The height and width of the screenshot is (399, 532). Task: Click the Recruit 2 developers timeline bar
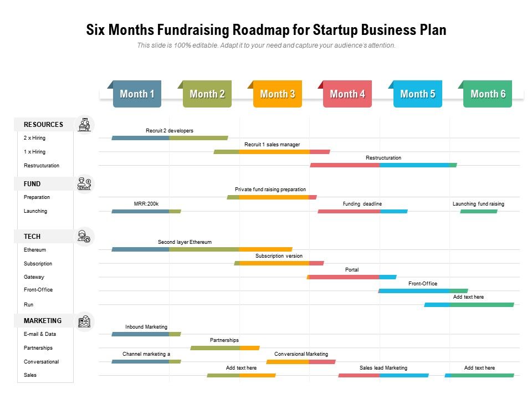tap(170, 138)
